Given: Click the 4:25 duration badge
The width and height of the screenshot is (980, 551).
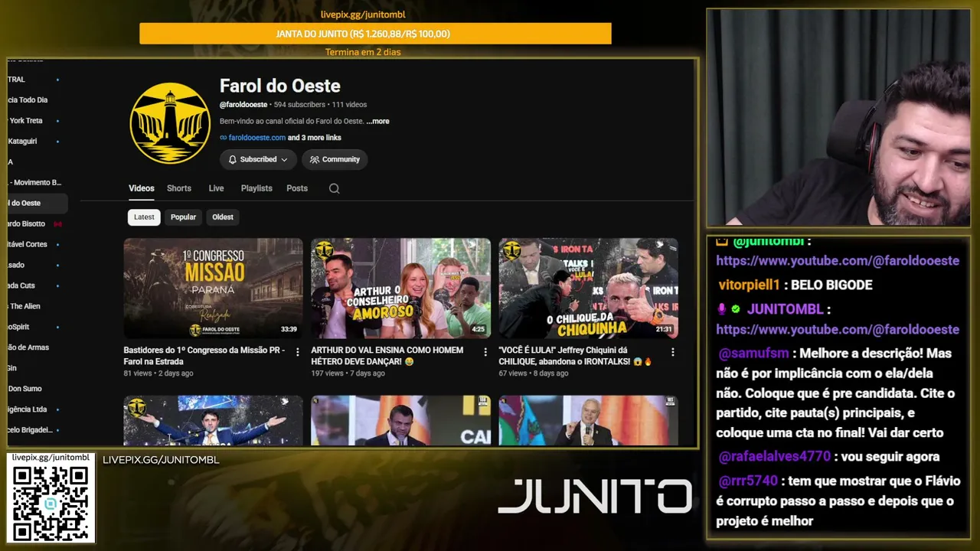Looking at the screenshot, I should [479, 330].
